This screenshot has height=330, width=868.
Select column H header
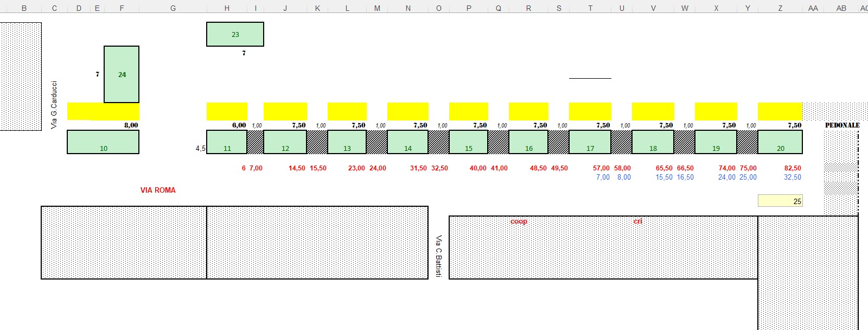tap(227, 8)
